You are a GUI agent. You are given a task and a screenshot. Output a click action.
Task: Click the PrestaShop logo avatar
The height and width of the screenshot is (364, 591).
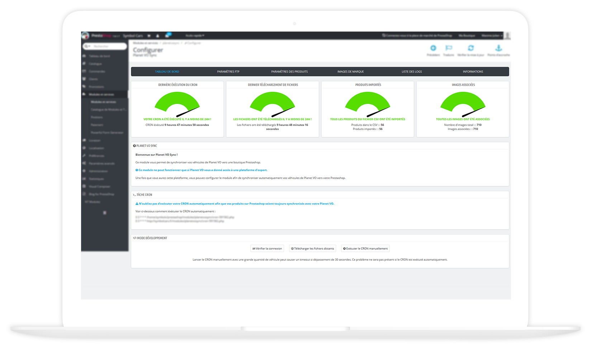(85, 35)
